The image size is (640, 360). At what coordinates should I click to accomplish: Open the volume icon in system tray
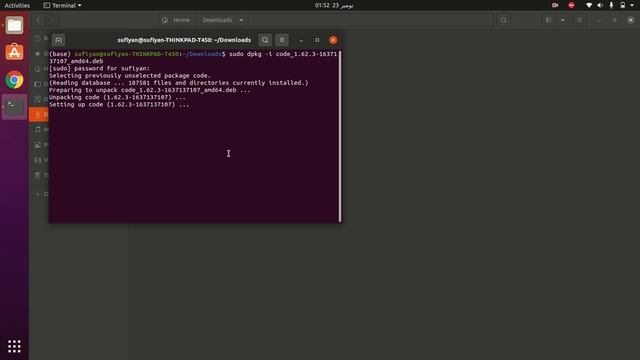[600, 5]
